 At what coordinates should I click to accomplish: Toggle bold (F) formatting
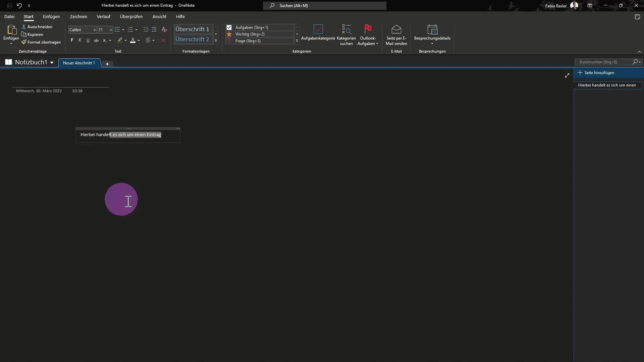coord(72,40)
